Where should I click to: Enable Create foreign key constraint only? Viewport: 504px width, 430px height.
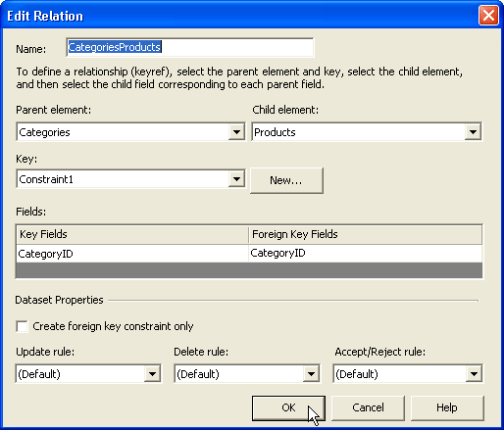(22, 326)
